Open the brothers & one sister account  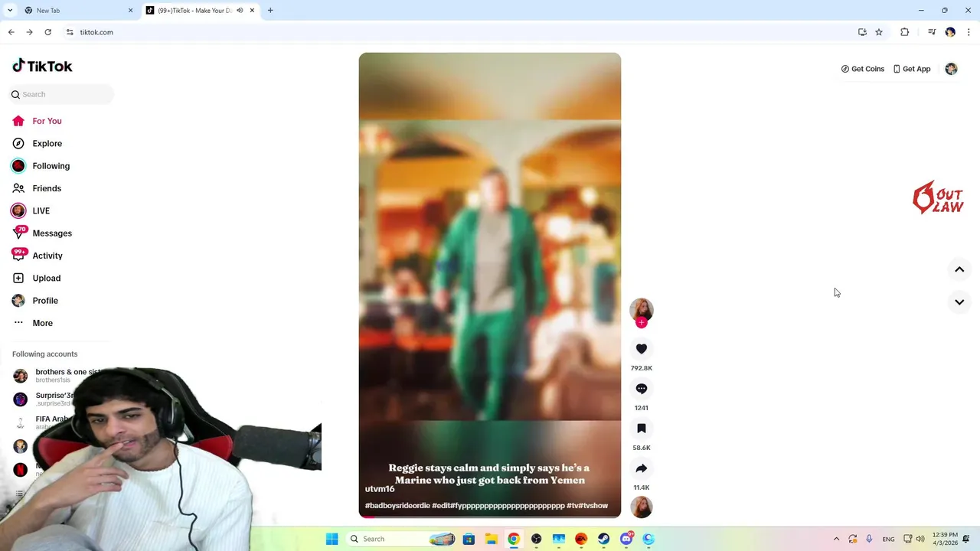click(57, 376)
